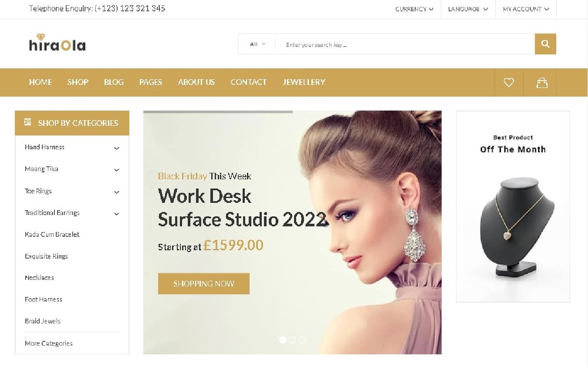Open the Pages menu
Screen dimensions: 588x370
(151, 82)
